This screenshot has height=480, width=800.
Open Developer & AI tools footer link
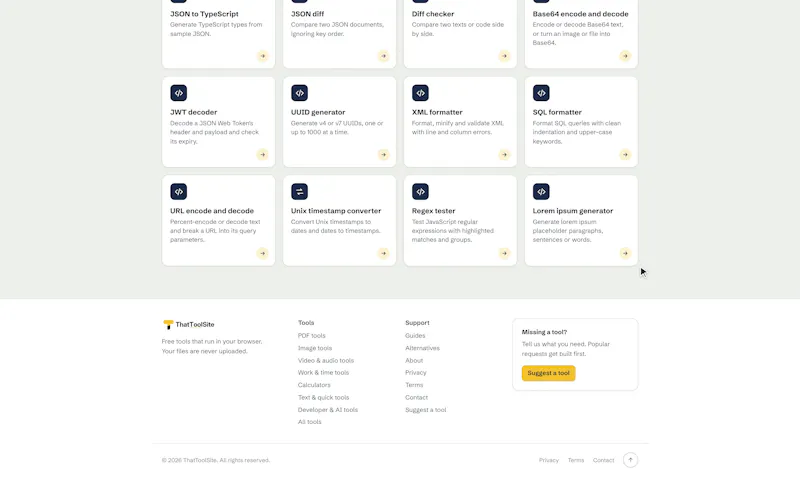click(x=328, y=410)
